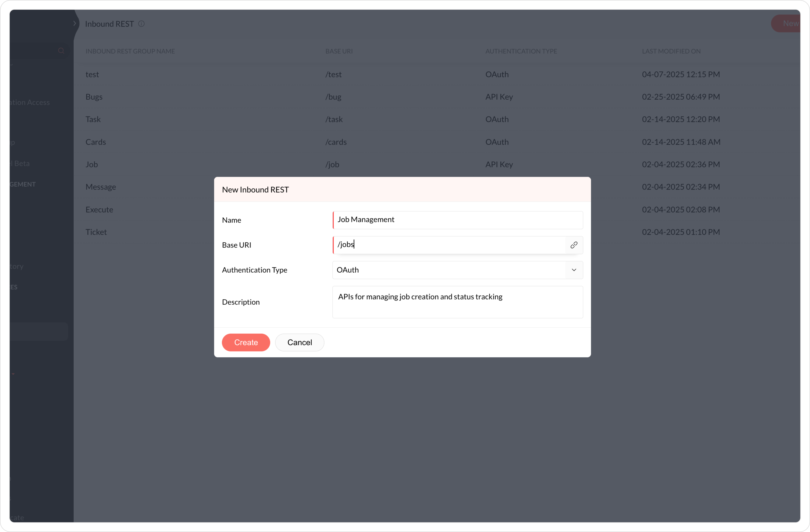Open the Bugs inbound REST group

[94, 97]
